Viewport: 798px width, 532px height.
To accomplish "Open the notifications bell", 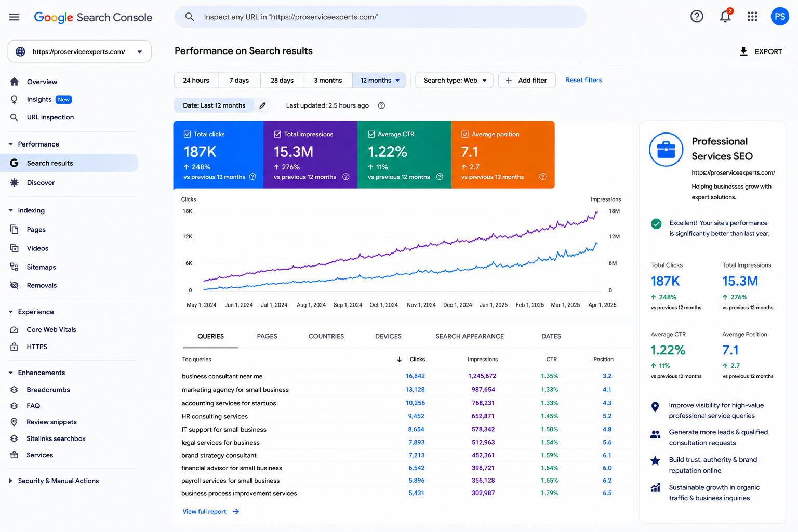I will (725, 17).
